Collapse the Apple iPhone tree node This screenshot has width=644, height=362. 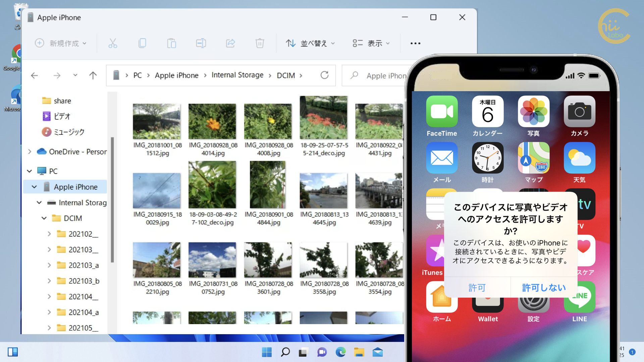click(x=34, y=187)
